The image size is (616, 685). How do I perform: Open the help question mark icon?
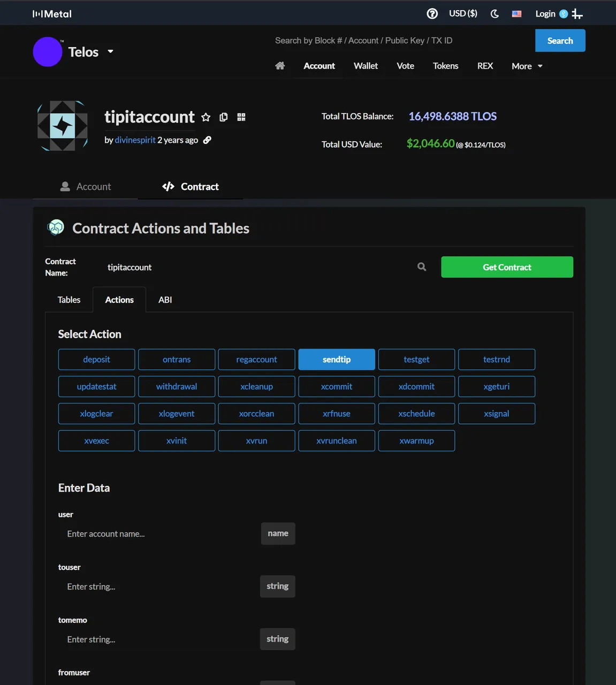pyautogui.click(x=432, y=14)
